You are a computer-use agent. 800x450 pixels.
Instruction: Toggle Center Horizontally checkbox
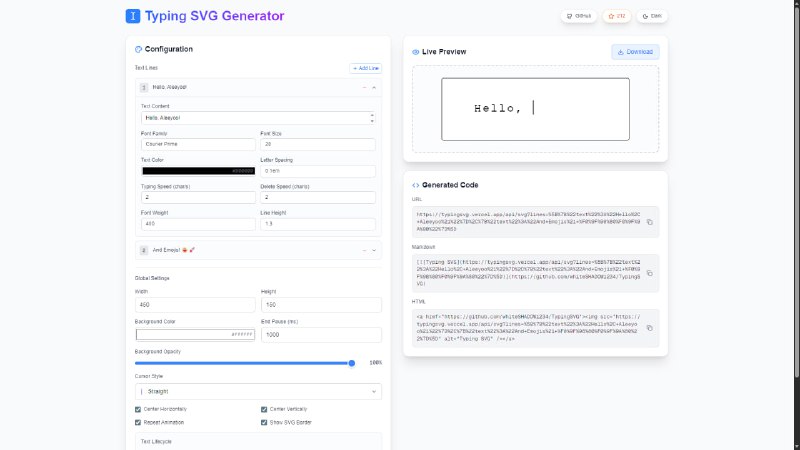pos(138,409)
